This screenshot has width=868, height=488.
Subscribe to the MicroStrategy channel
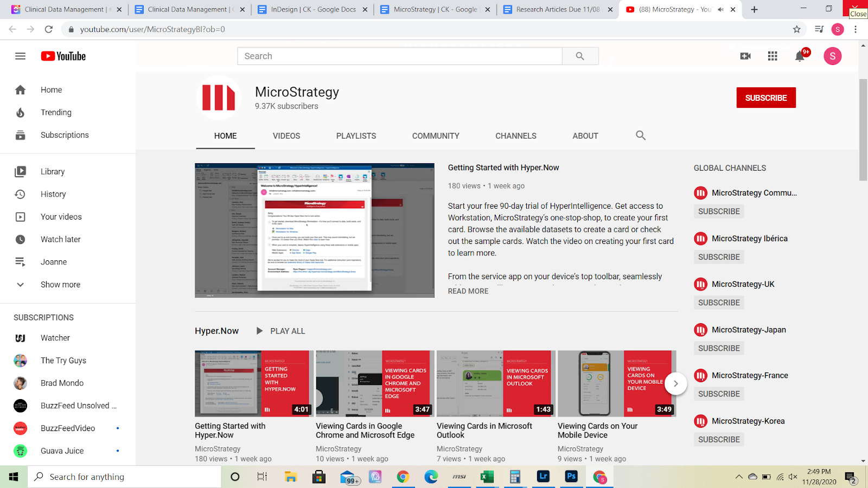[x=766, y=98]
